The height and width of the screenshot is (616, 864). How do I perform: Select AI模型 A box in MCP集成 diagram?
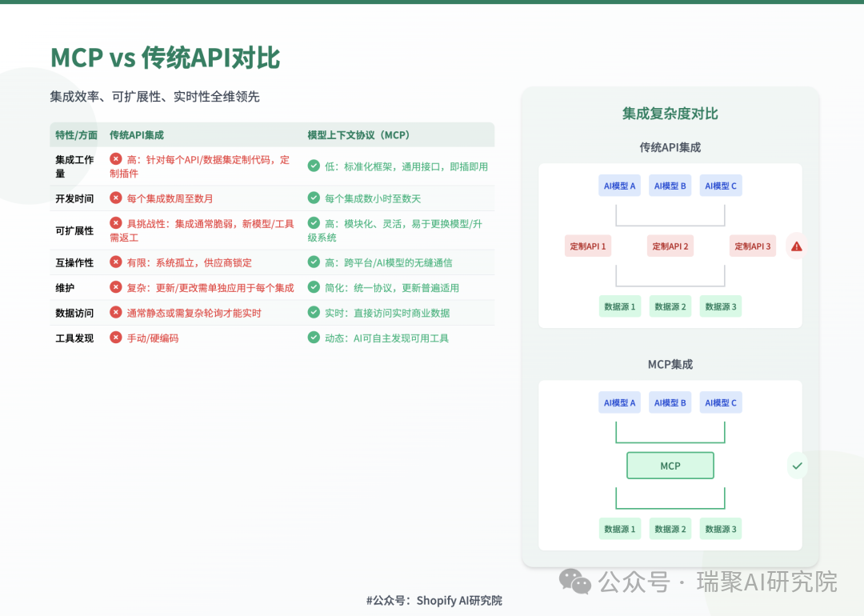coord(619,402)
